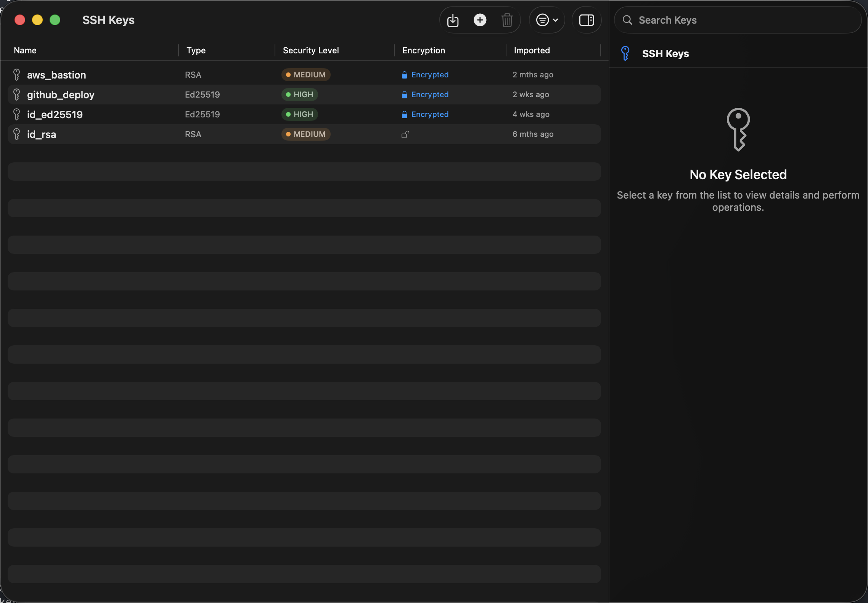Click Encrypted label on aws_bastion
This screenshot has height=603, width=868.
[x=429, y=75]
